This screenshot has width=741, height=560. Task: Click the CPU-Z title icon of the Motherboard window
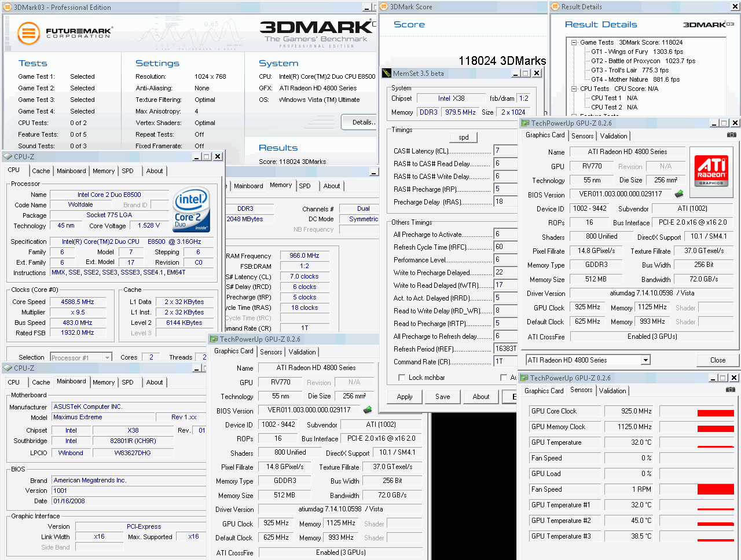point(8,368)
